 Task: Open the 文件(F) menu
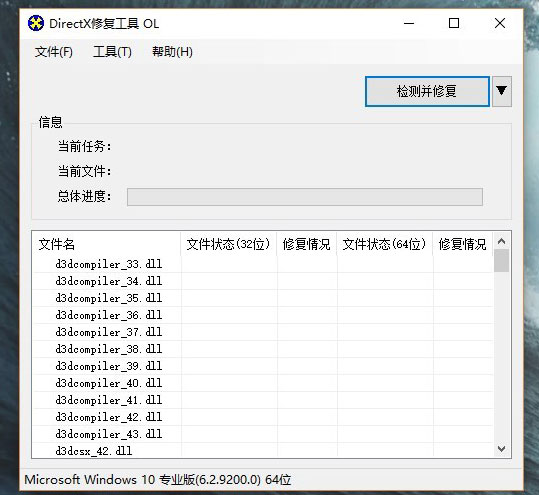click(54, 52)
